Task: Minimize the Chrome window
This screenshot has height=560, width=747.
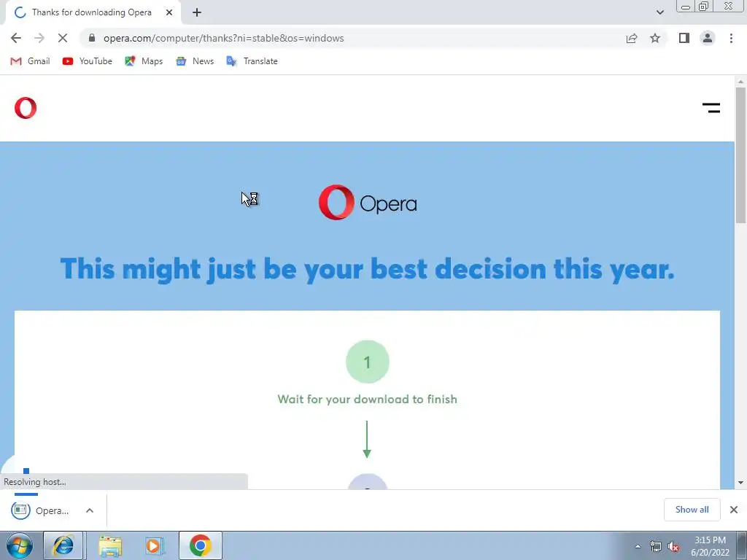Action: [x=686, y=7]
